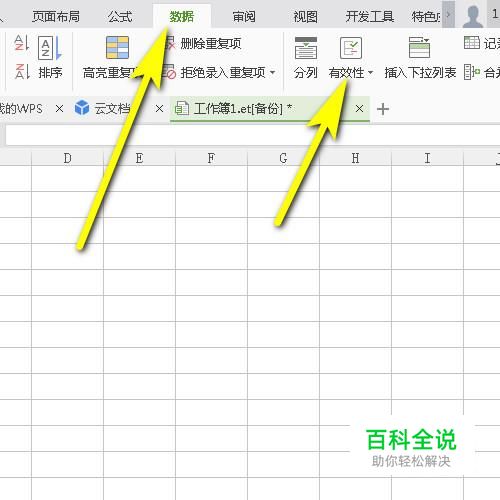Add a new document tab with plus
Screen dimensions: 500x500
383,109
